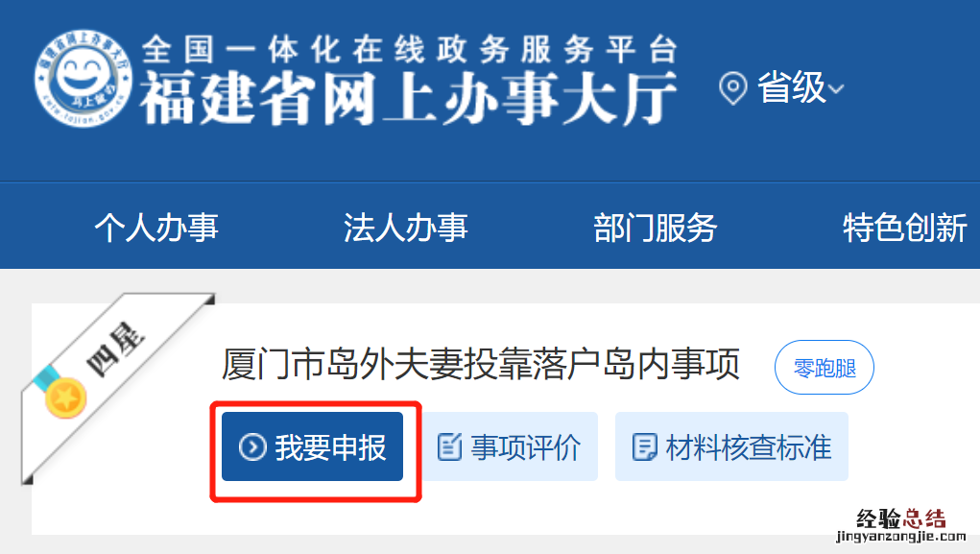The width and height of the screenshot is (980, 554).
Task: Click the document icon beside 材料核查标准
Action: click(x=644, y=447)
